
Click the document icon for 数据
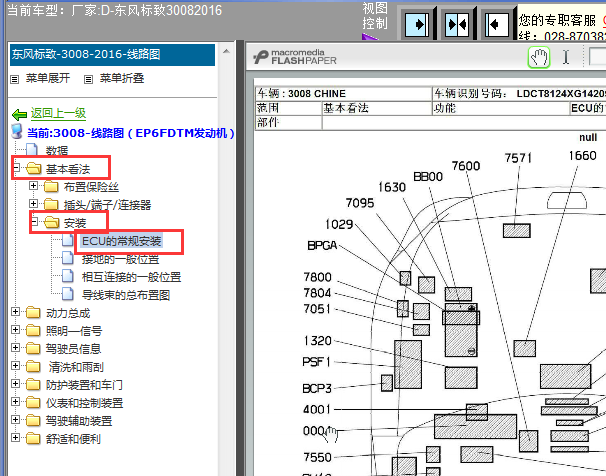point(32,150)
